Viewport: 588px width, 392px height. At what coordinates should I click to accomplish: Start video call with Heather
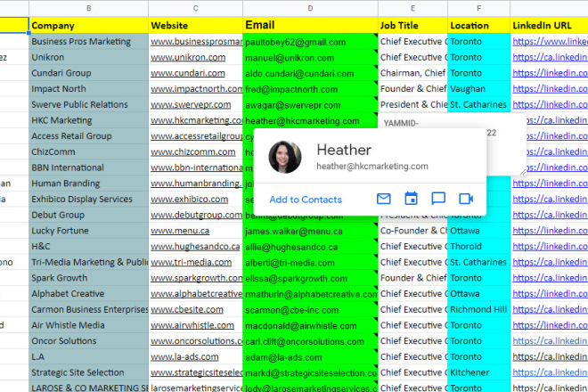466,199
